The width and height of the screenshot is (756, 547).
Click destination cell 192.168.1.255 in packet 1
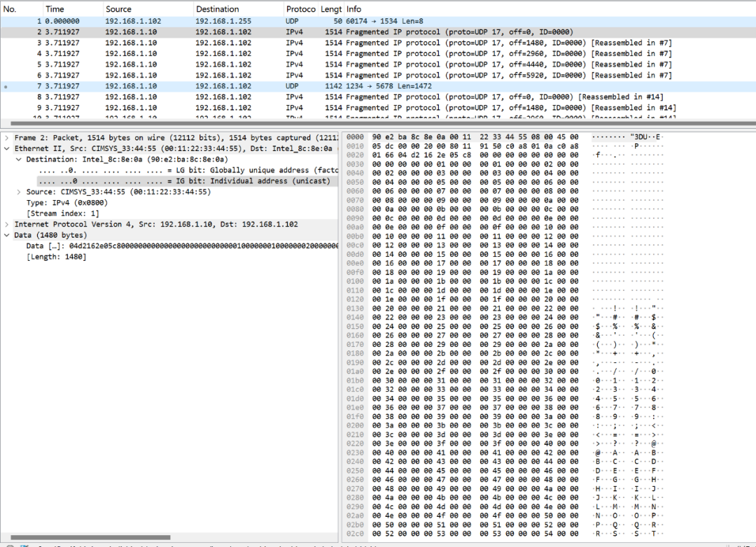coord(223,21)
